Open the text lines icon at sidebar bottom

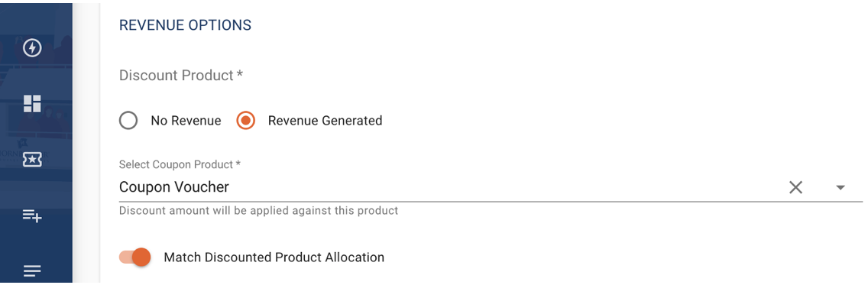[32, 270]
